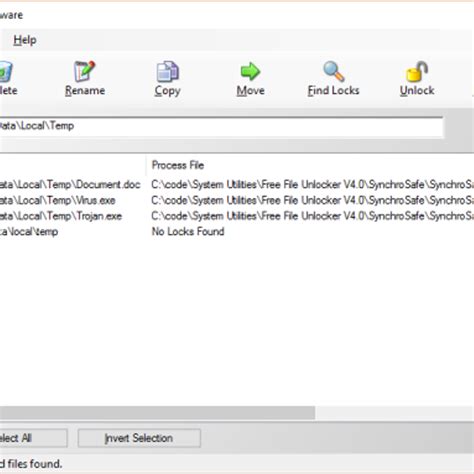The width and height of the screenshot is (474, 474).
Task: Click the Copy toolbar icon
Action: click(x=167, y=71)
